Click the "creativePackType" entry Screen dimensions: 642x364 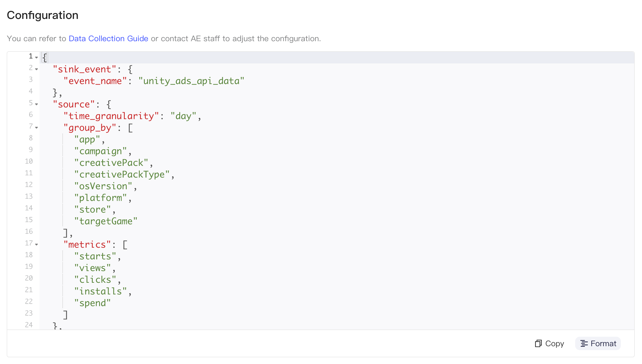click(x=122, y=174)
